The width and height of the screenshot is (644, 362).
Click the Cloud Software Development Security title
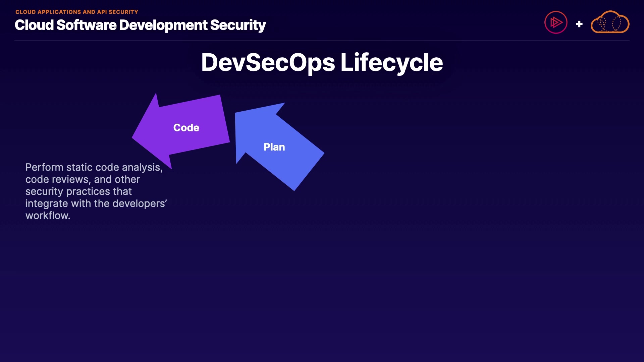tap(140, 25)
